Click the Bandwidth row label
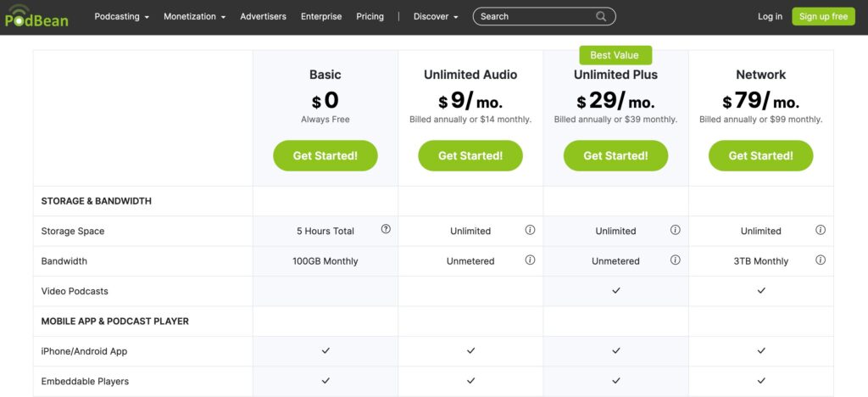The width and height of the screenshot is (868, 397). click(x=64, y=260)
